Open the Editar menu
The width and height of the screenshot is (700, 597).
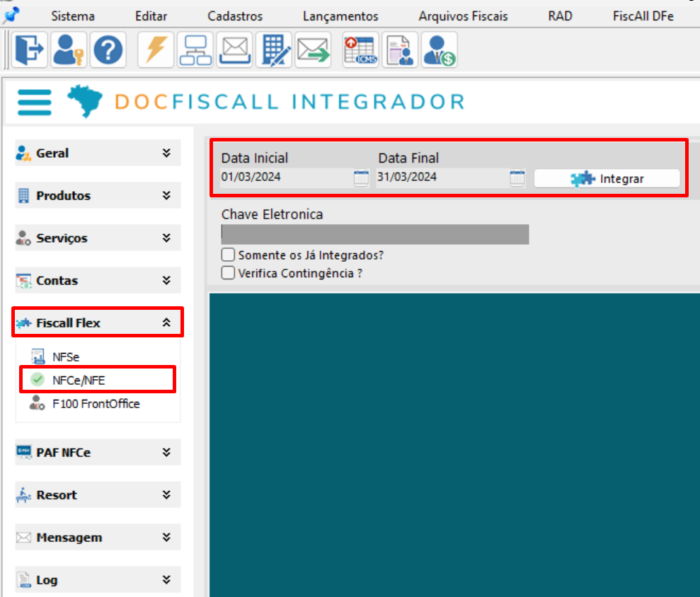[x=151, y=16]
